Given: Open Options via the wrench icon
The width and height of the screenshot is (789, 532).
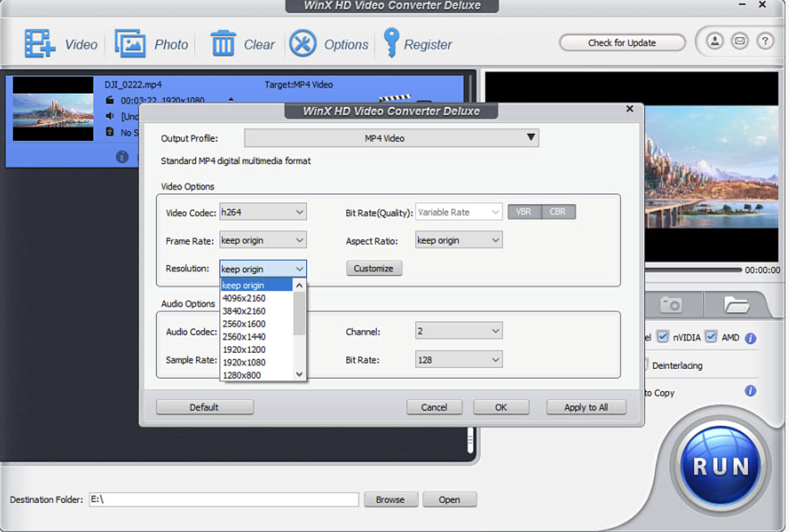Looking at the screenshot, I should (x=303, y=44).
